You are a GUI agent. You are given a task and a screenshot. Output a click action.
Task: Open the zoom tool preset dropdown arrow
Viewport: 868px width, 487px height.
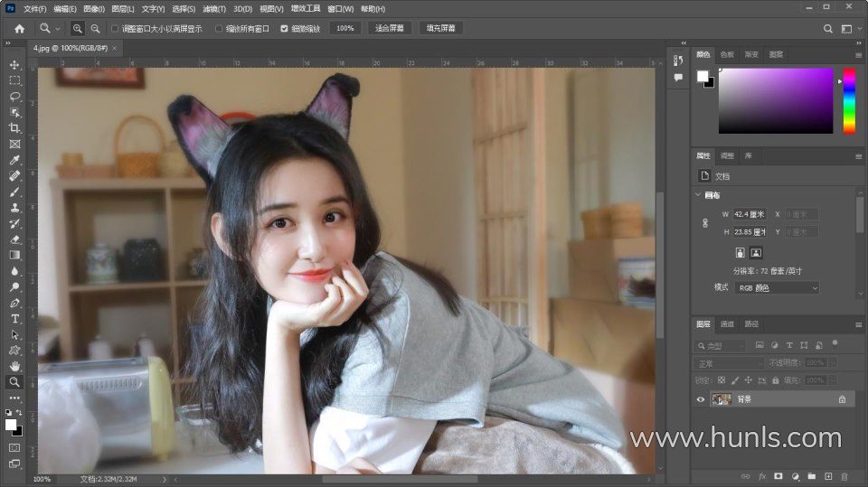click(58, 29)
